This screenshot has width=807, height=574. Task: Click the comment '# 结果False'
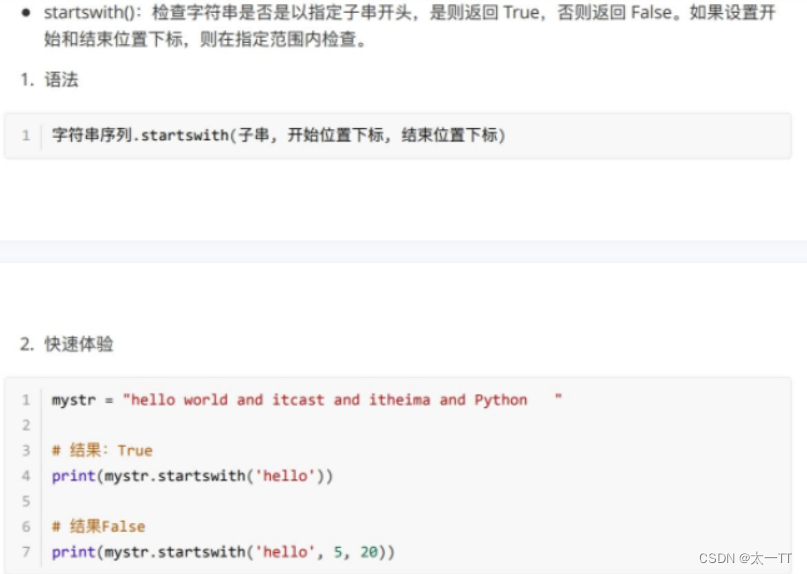pos(98,526)
